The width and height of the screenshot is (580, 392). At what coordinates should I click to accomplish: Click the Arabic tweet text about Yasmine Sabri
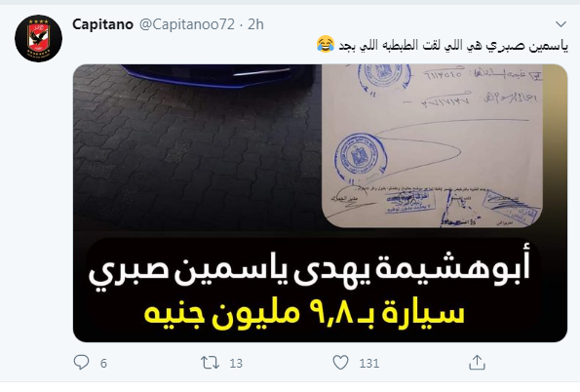click(x=453, y=45)
